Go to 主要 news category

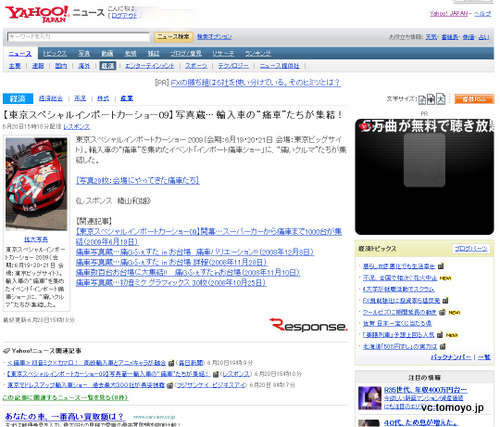(x=15, y=66)
